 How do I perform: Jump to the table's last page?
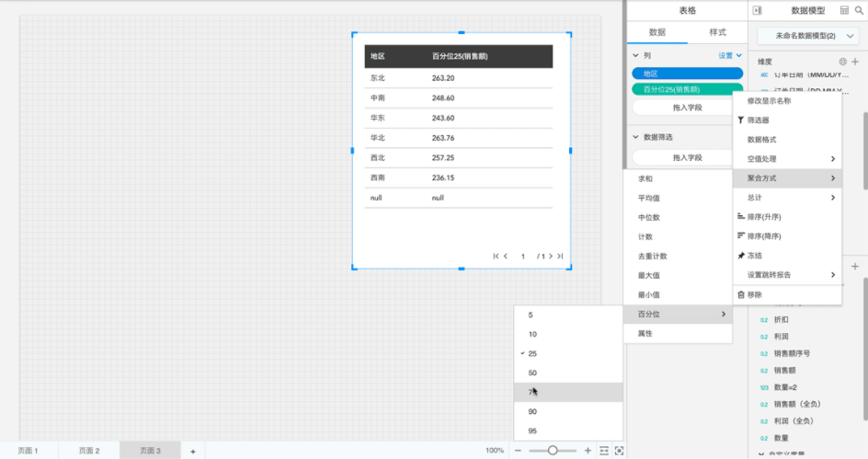coord(560,256)
